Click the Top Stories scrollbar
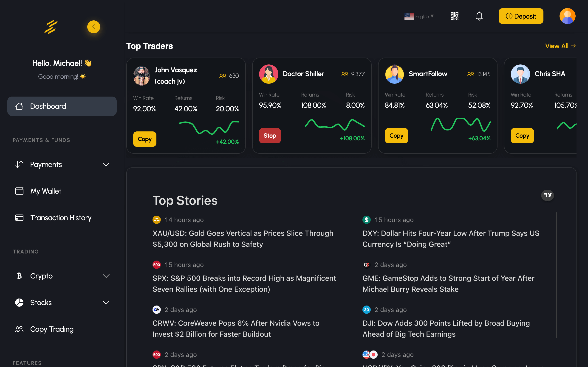Image resolution: width=588 pixels, height=367 pixels. point(556,274)
